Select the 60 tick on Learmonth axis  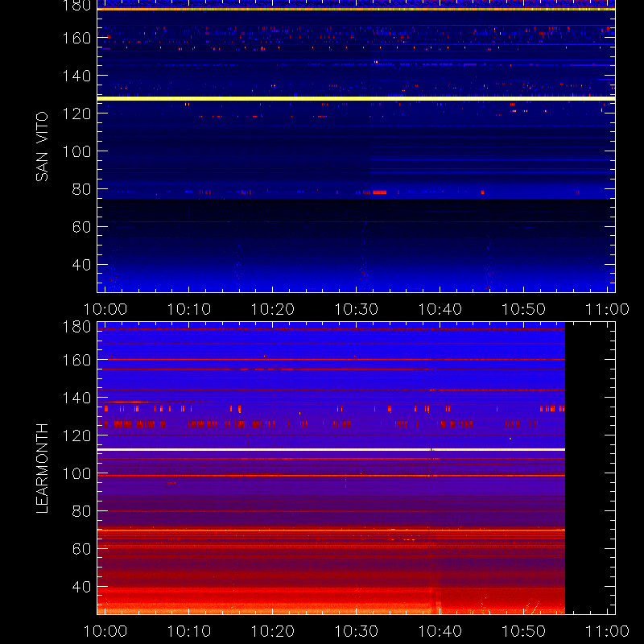click(x=81, y=549)
